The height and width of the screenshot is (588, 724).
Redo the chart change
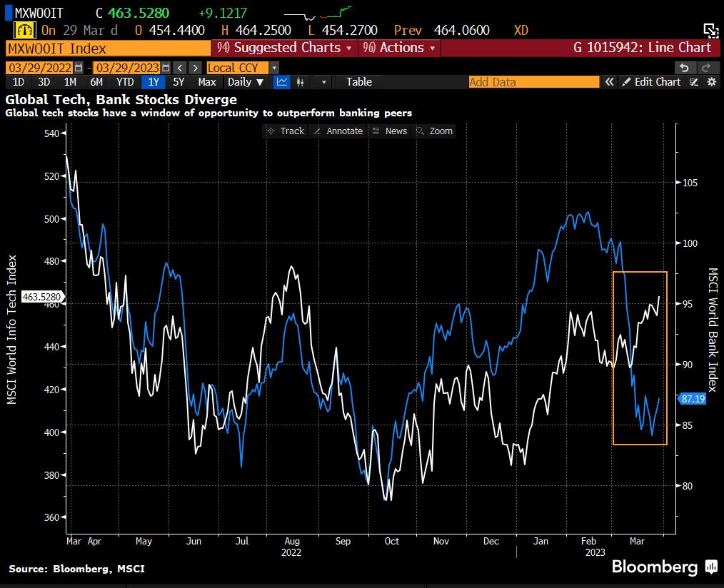(x=706, y=68)
